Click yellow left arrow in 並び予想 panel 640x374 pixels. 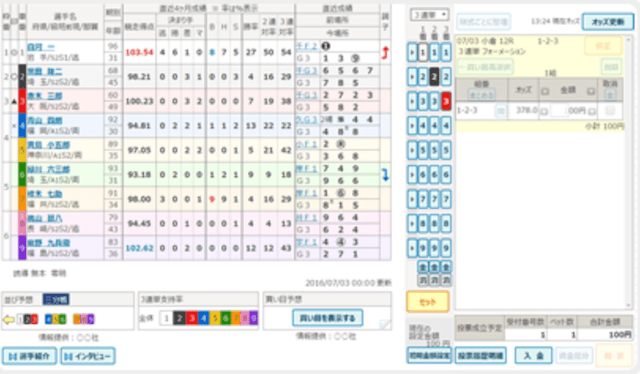(9, 319)
